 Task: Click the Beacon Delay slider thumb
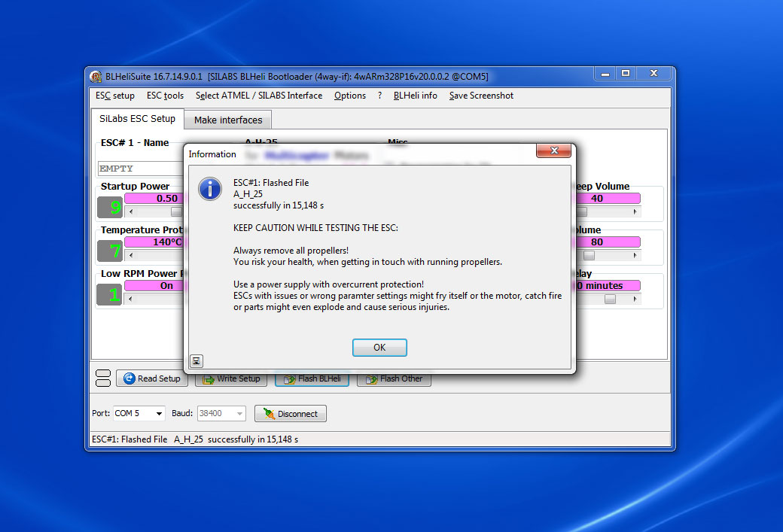coord(610,299)
